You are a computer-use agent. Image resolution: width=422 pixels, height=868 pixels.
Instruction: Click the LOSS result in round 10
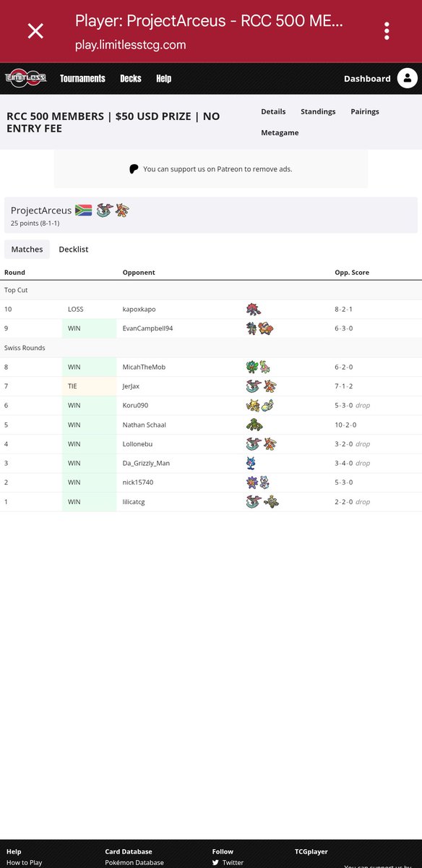[x=76, y=309]
